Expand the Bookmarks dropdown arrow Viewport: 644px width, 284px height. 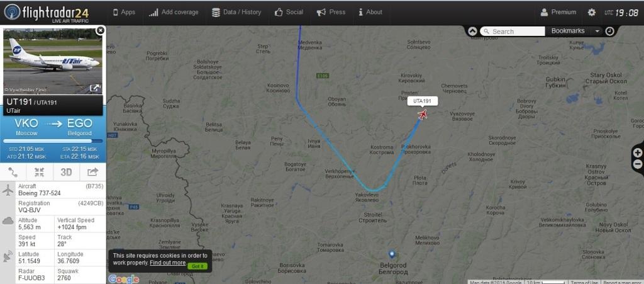click(x=597, y=31)
